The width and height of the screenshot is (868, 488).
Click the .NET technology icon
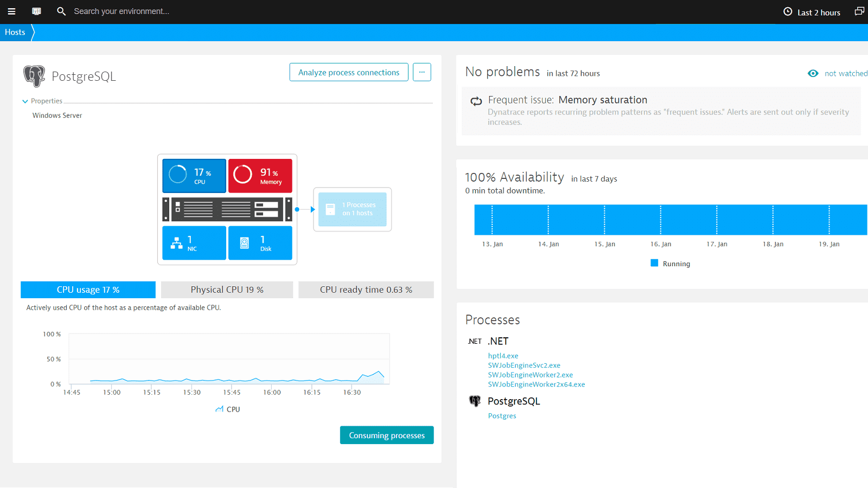475,341
